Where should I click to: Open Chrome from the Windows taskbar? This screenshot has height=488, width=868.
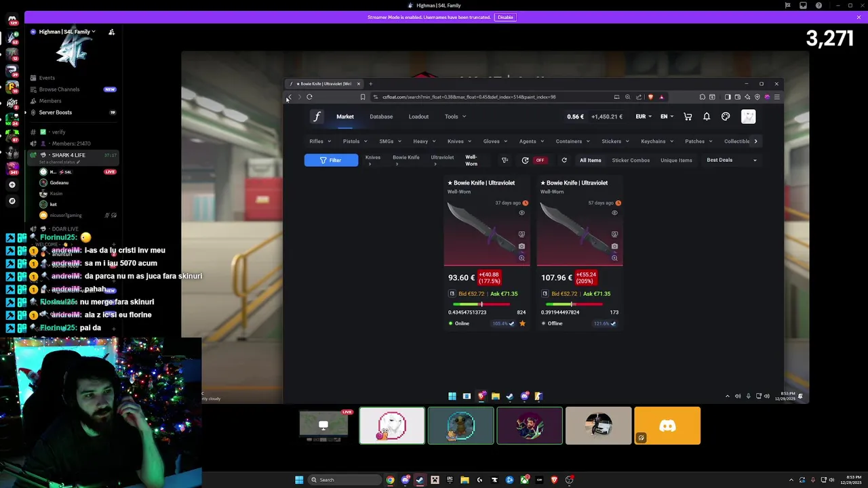(x=390, y=480)
